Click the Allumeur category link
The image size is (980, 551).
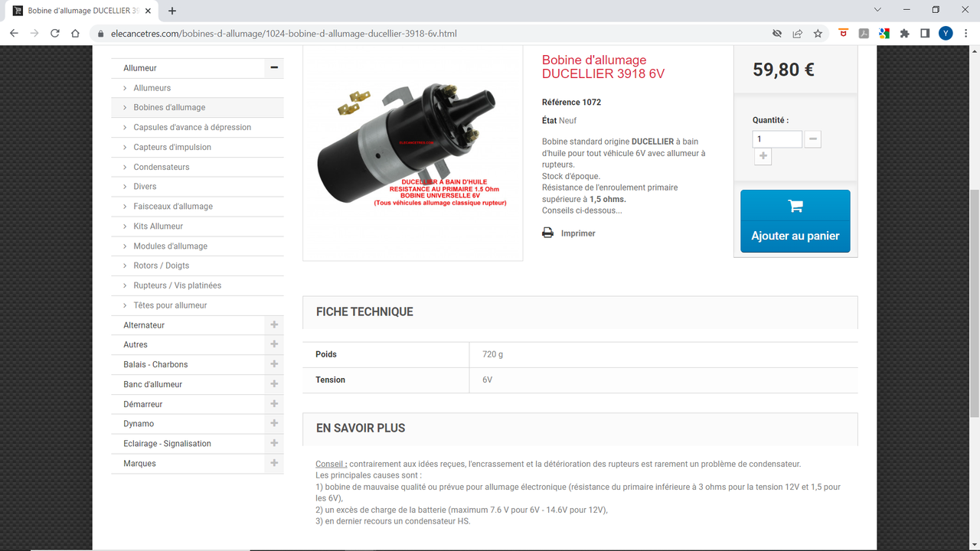(140, 68)
